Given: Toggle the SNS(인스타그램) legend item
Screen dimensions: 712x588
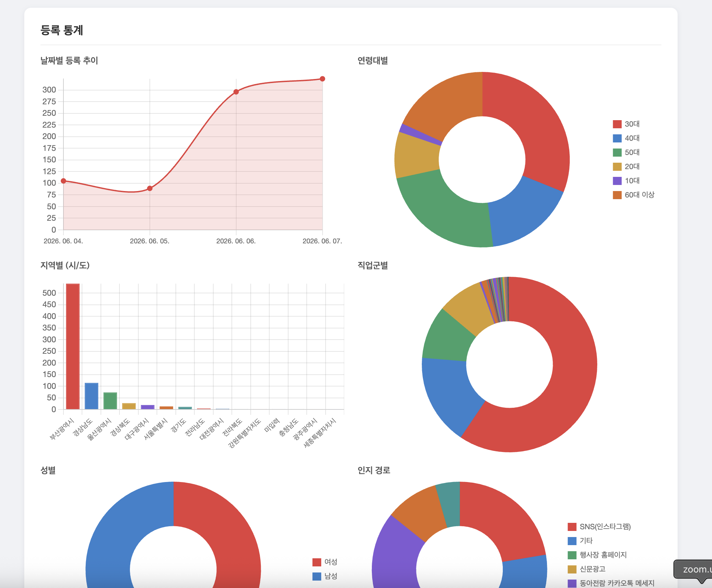Looking at the screenshot, I should pyautogui.click(x=599, y=527).
